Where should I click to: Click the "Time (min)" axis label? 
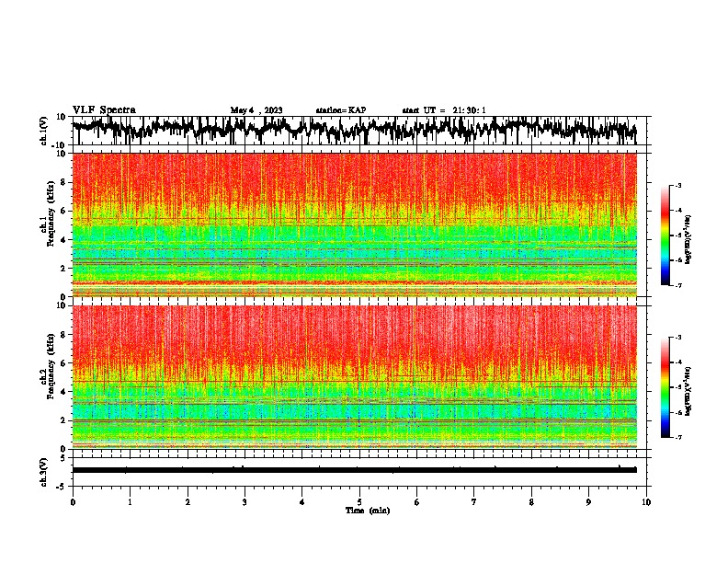368,511
